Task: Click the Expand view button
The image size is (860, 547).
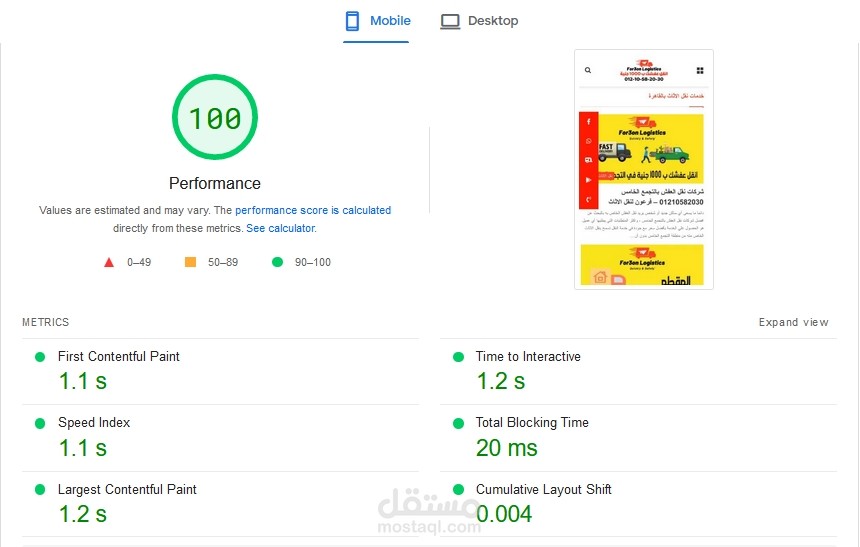Action: click(794, 322)
